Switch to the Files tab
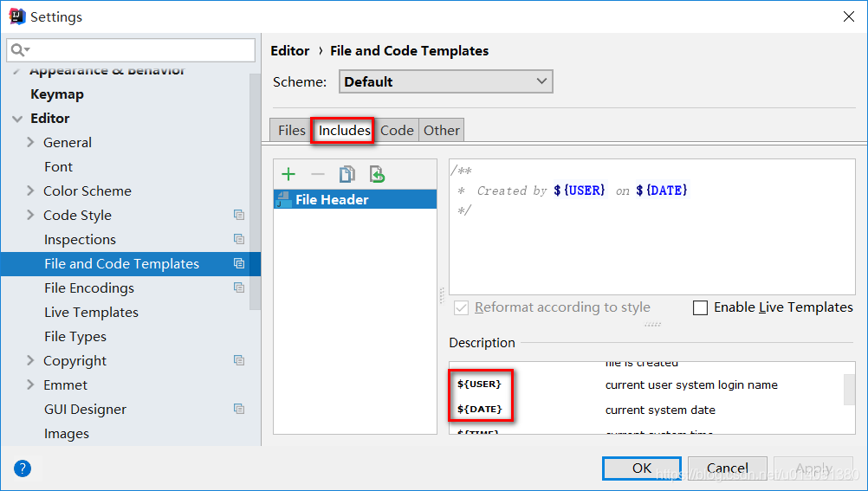 click(x=291, y=130)
